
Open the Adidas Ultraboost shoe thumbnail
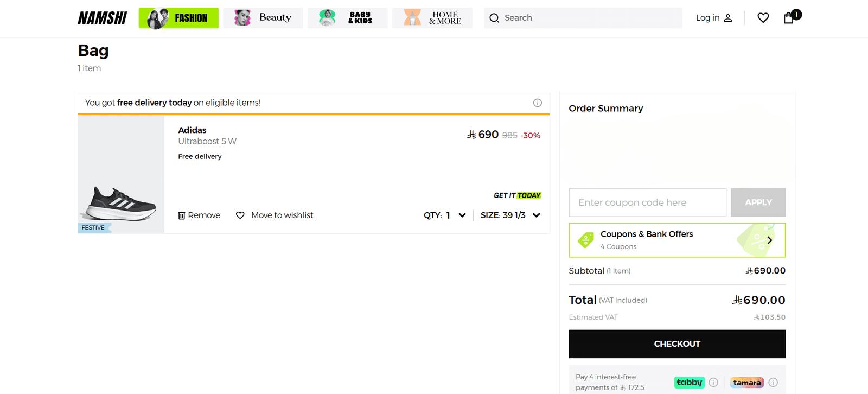coord(121,175)
